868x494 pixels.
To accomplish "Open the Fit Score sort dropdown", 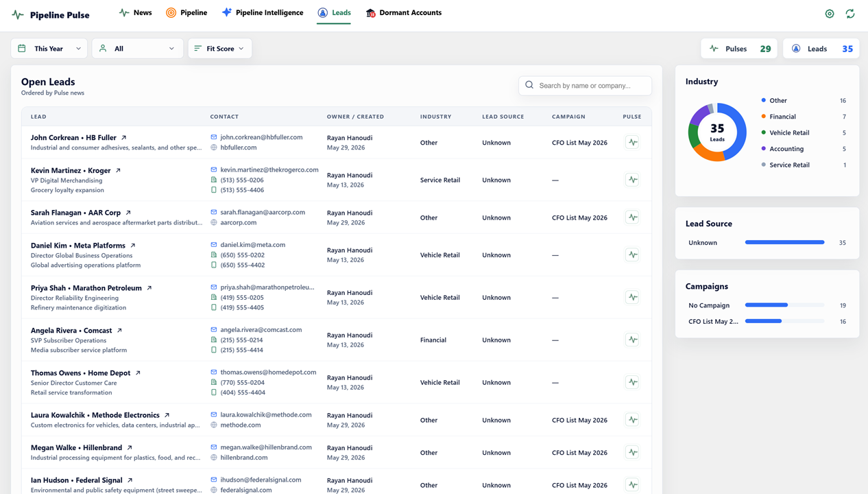I will tap(220, 49).
